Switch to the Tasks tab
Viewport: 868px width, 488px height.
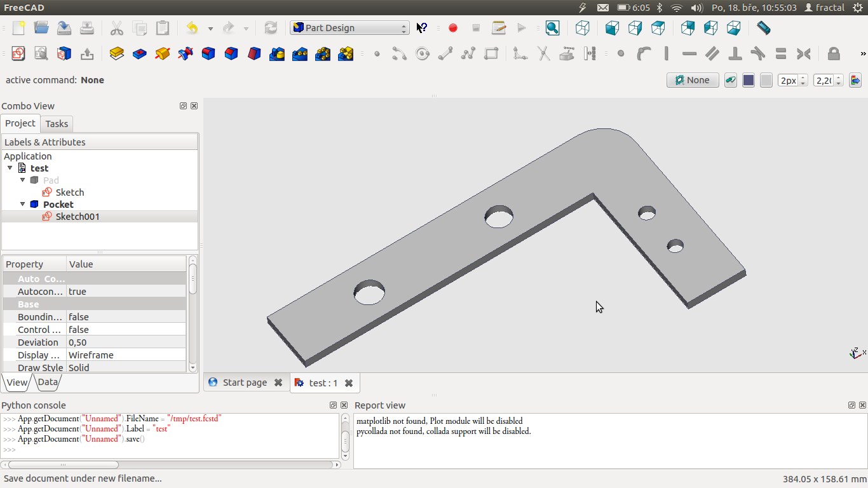point(57,124)
